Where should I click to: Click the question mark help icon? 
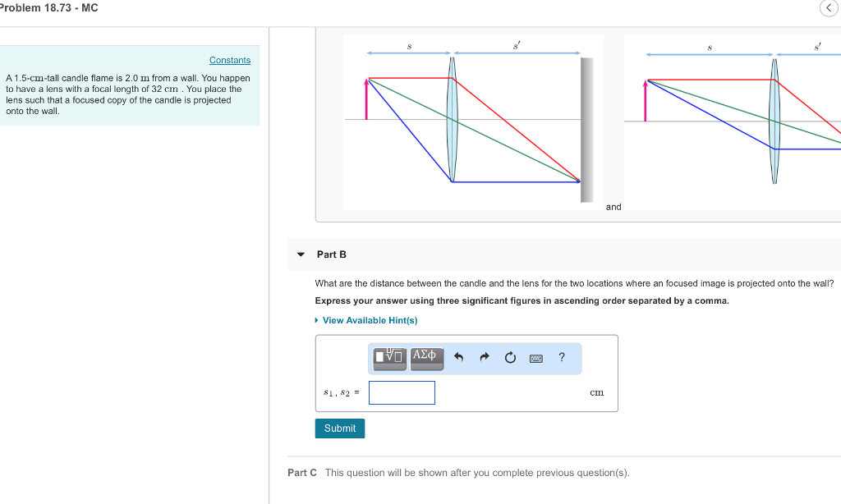pos(562,357)
